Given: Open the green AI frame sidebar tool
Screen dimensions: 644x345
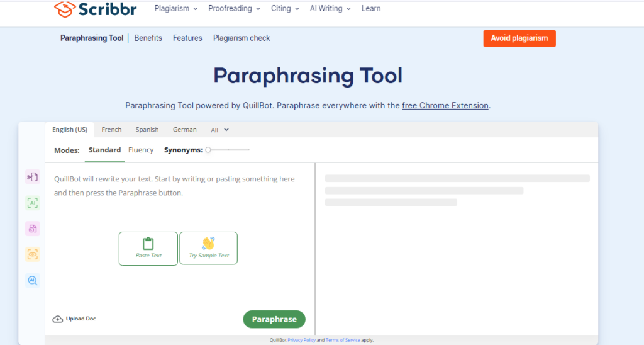Looking at the screenshot, I should point(33,203).
